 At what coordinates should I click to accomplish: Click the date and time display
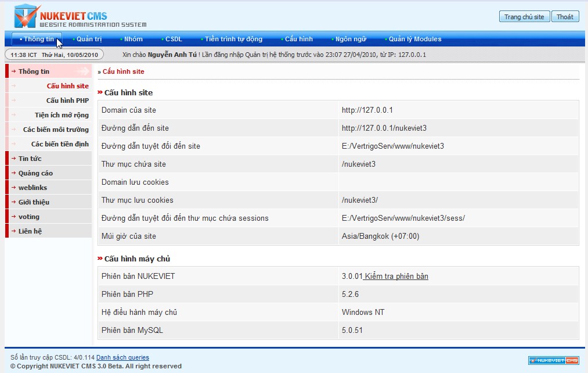(55, 55)
